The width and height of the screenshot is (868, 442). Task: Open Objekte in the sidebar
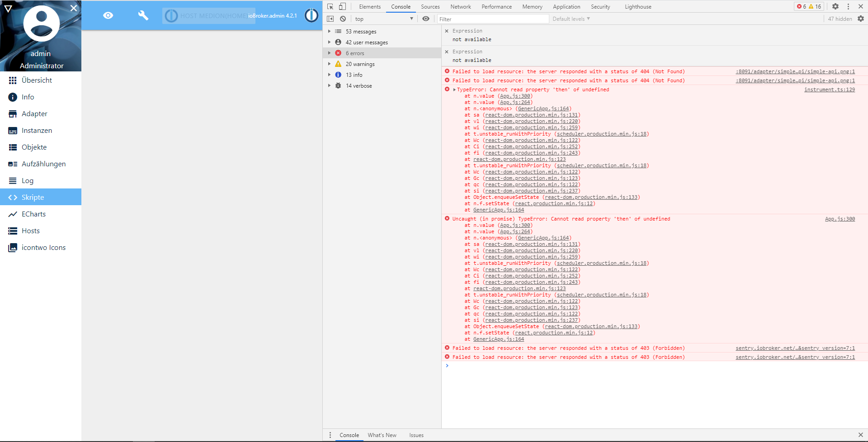[41, 147]
